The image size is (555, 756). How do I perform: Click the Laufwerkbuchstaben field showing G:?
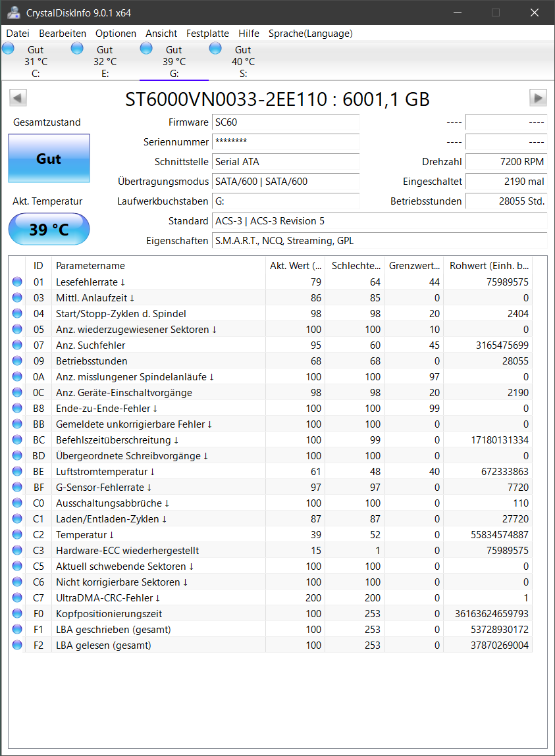tap(286, 201)
